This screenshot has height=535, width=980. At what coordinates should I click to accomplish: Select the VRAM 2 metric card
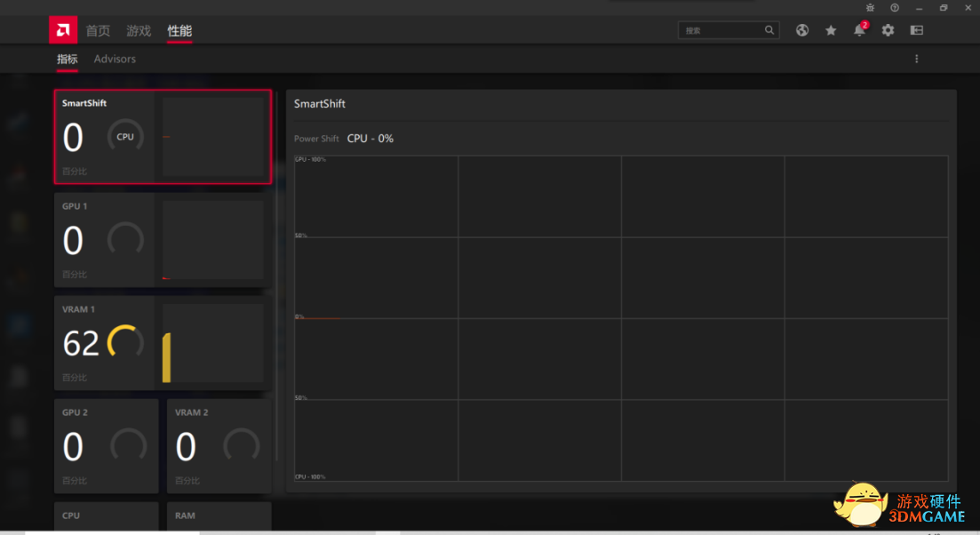coord(219,446)
